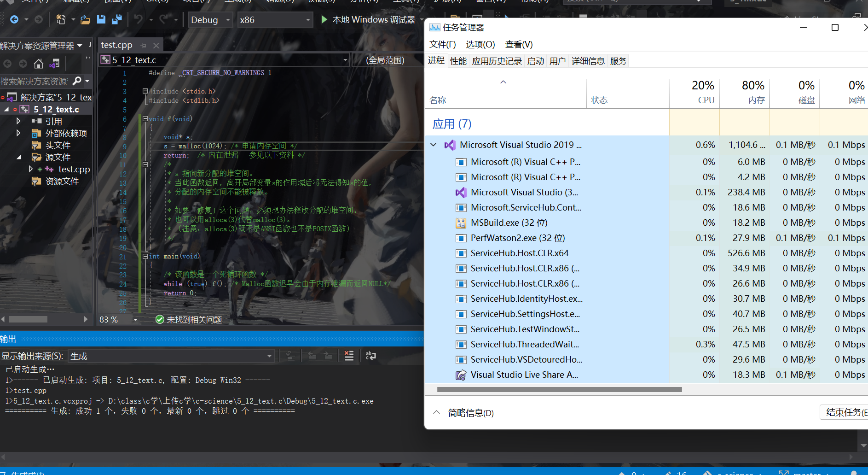Select the test.cpp editor tab

[x=116, y=45]
